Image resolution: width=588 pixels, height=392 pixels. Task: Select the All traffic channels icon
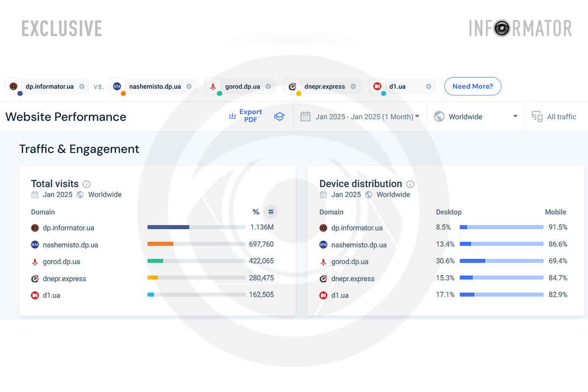pyautogui.click(x=537, y=117)
